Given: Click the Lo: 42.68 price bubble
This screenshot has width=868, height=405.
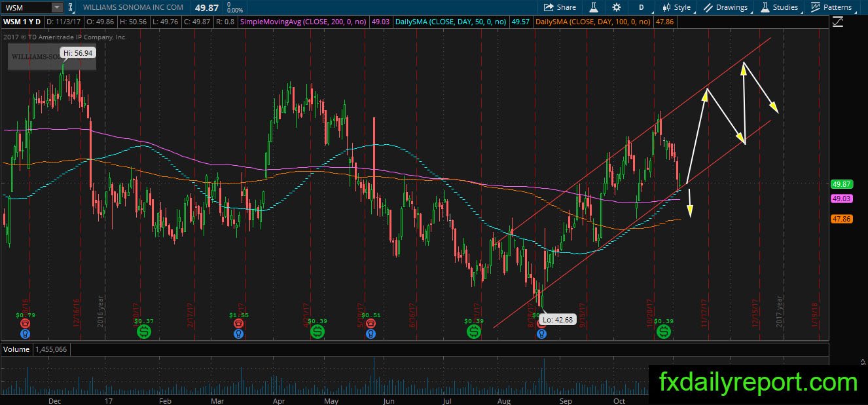Looking at the screenshot, I should (557, 318).
